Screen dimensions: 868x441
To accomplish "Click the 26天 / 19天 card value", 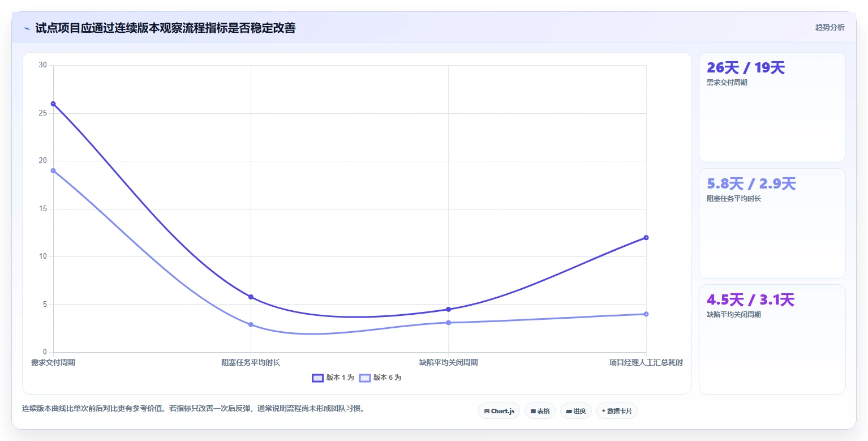I will click(746, 68).
